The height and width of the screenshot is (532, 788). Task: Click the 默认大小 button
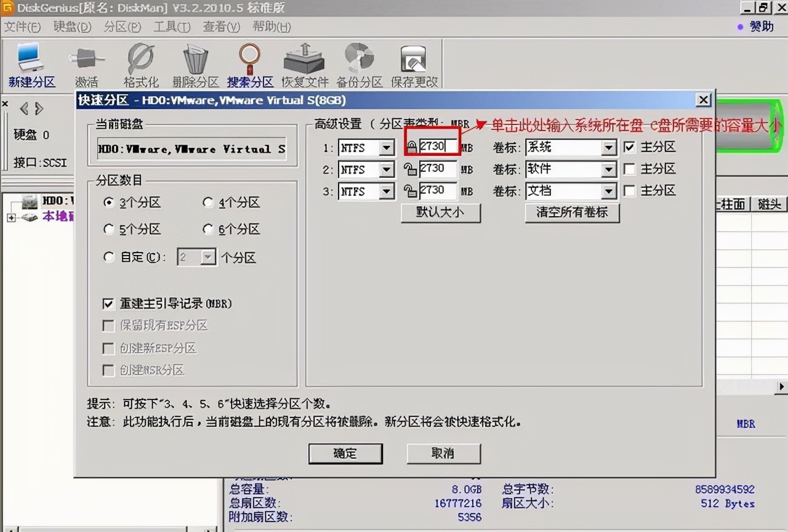pos(441,213)
